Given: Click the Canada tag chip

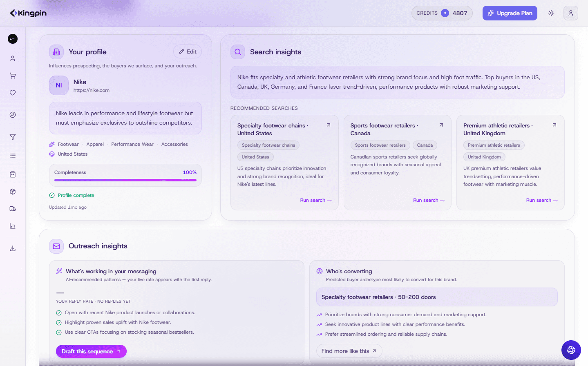Looking at the screenshot, I should tap(425, 145).
